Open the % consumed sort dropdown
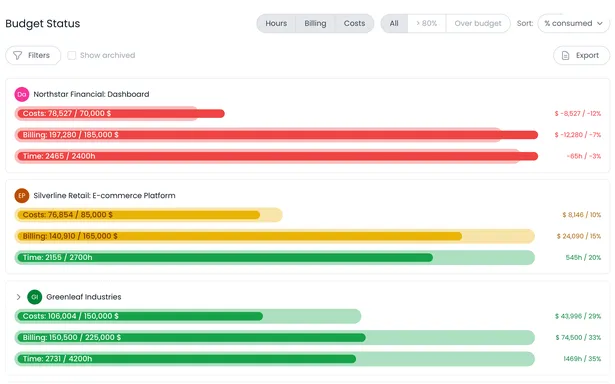Image resolution: width=615 pixels, height=384 pixels. point(573,24)
